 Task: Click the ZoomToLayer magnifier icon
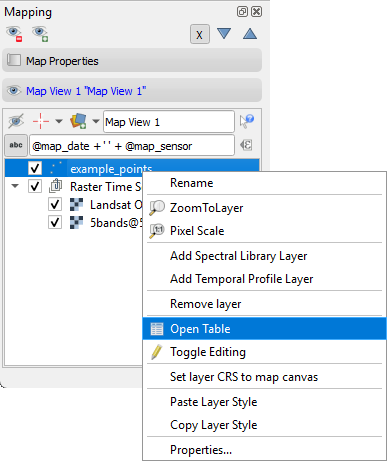coord(157,208)
